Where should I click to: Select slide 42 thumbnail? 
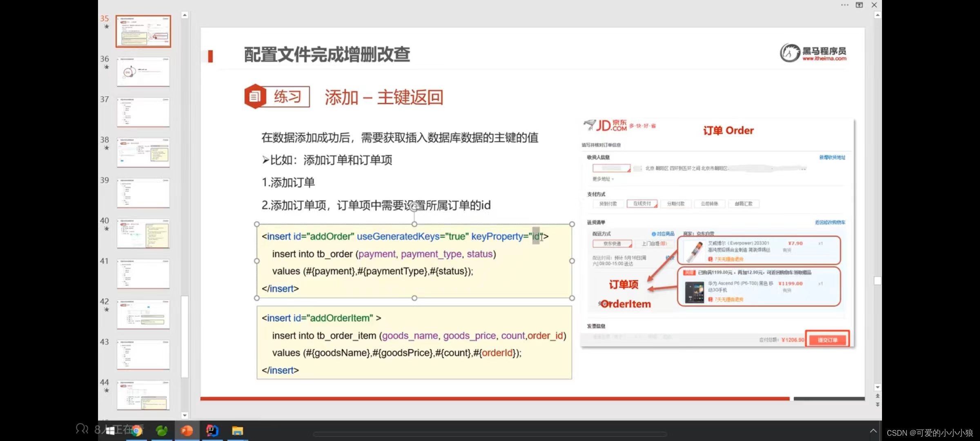[x=143, y=314]
